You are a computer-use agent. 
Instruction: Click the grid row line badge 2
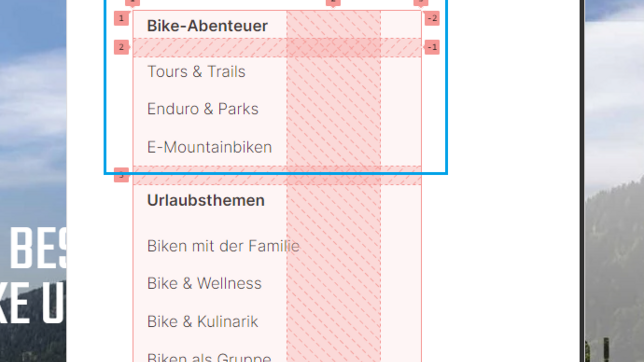click(121, 47)
